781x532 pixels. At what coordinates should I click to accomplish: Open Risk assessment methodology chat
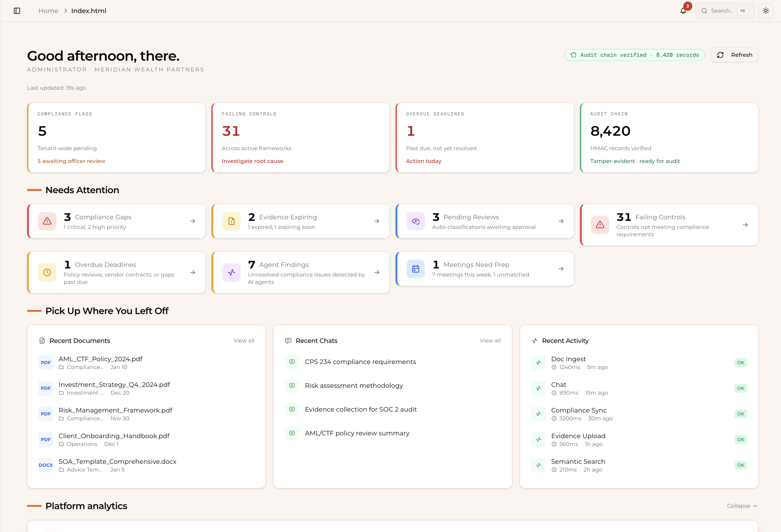pos(393,385)
